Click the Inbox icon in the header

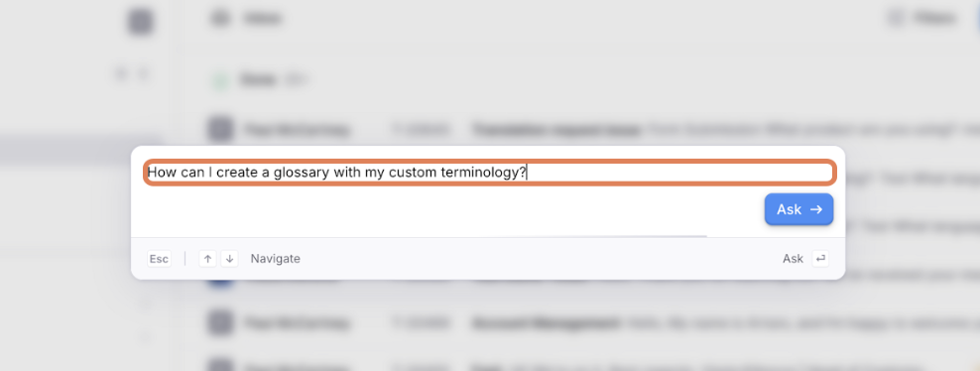[219, 19]
